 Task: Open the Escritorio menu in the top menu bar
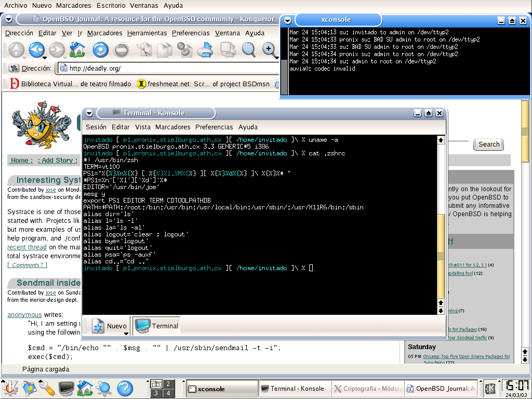[111, 5]
